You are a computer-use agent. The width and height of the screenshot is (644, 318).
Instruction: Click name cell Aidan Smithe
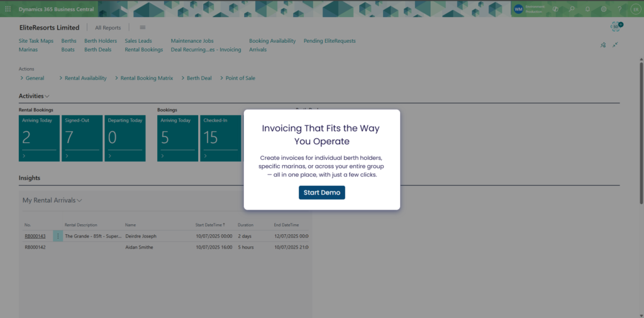(x=139, y=247)
